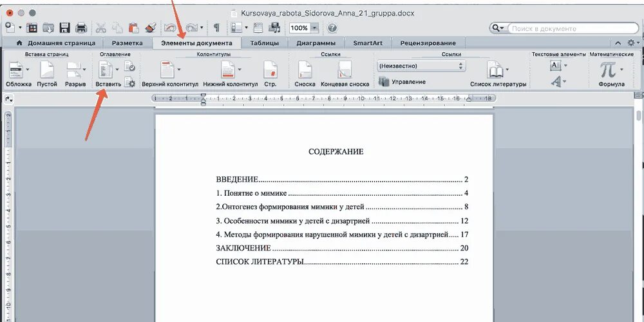Select the Format Painter brush icon

pos(151,28)
